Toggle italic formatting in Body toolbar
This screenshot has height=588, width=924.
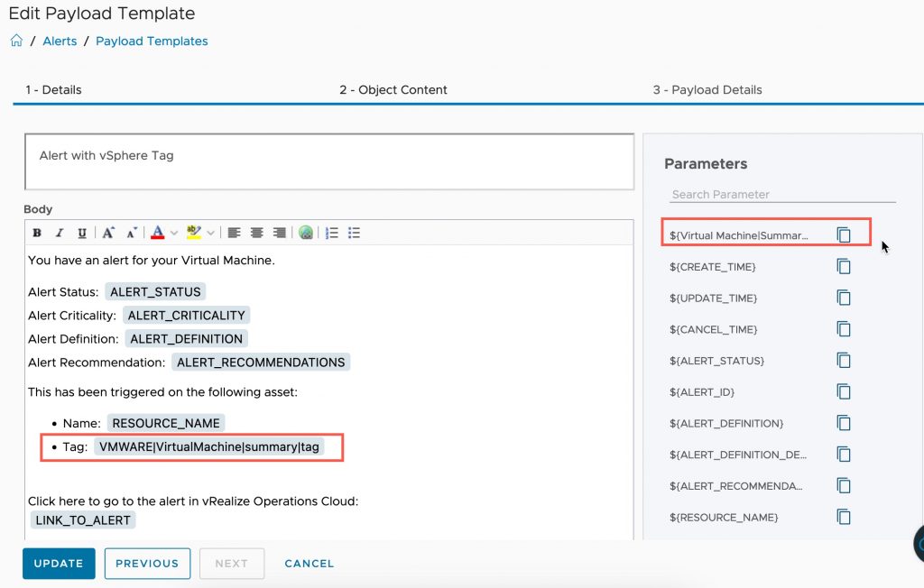[60, 233]
